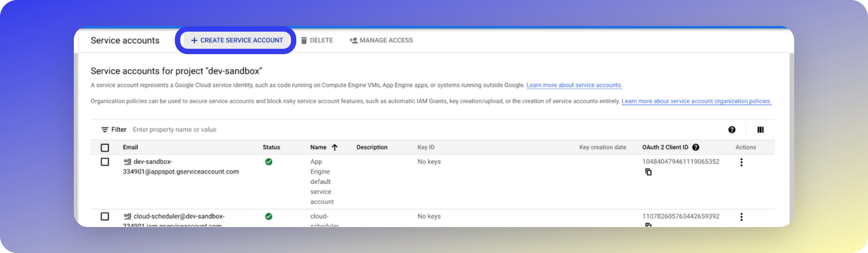Open the column display options icon
Image resolution: width=868 pixels, height=253 pixels.
tap(760, 130)
